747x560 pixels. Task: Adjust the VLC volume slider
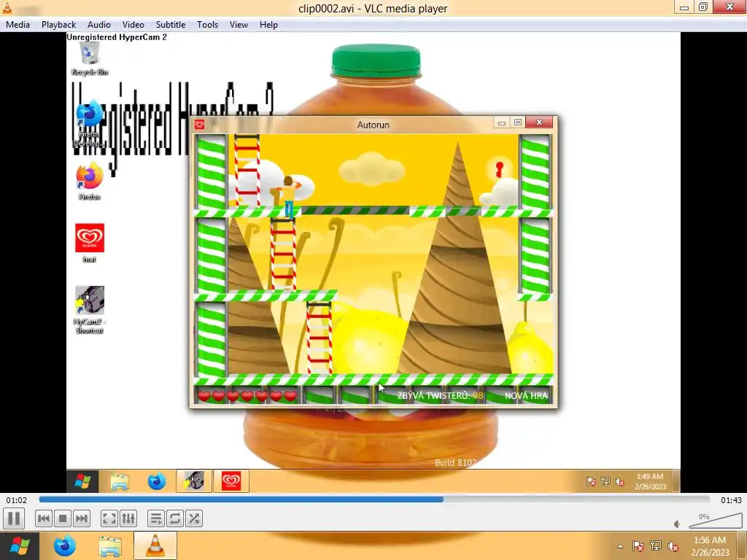click(x=715, y=522)
